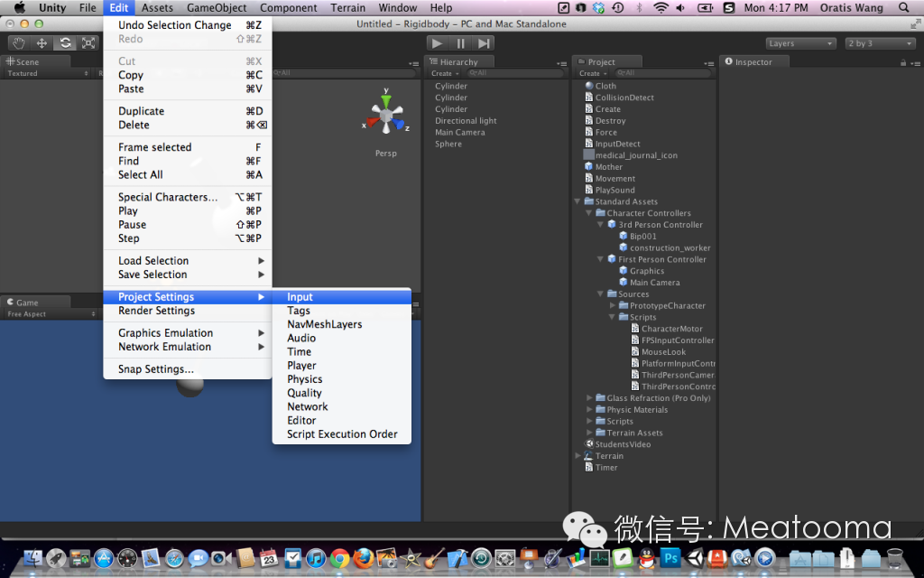Expand the Terrain Assets folder
The height and width of the screenshot is (578, 924).
589,433
